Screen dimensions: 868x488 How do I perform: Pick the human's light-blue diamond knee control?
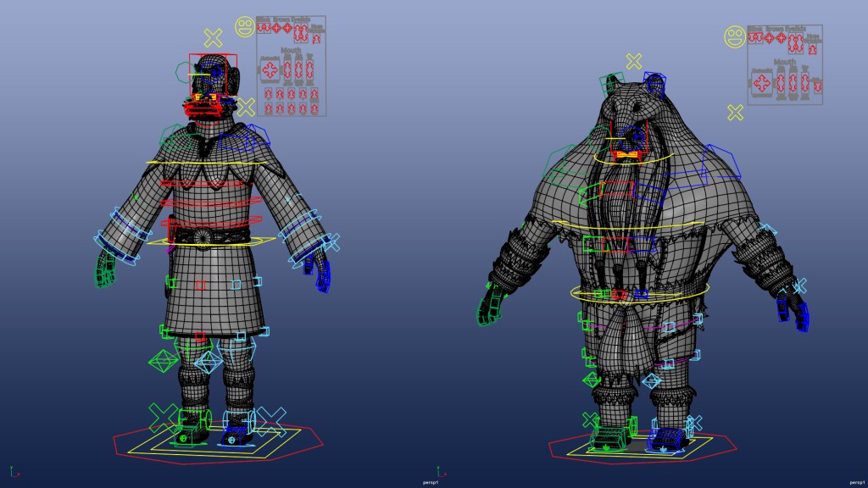(x=207, y=363)
